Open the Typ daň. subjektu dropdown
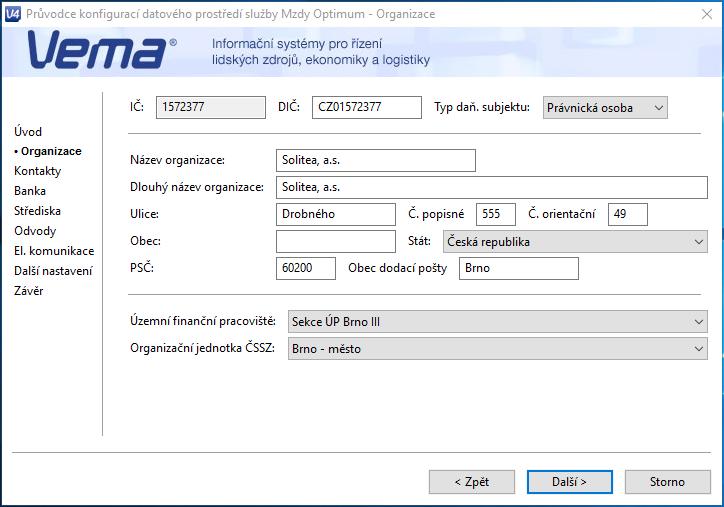 (605, 108)
